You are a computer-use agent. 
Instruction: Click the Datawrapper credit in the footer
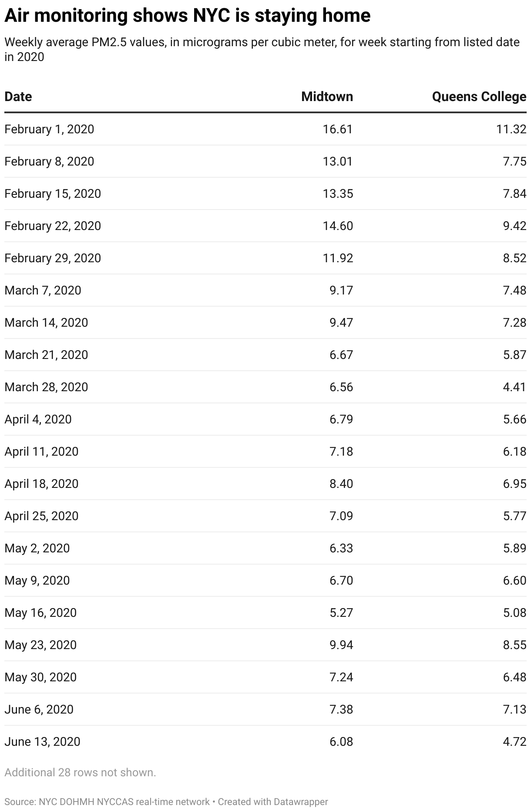pyautogui.click(x=272, y=802)
